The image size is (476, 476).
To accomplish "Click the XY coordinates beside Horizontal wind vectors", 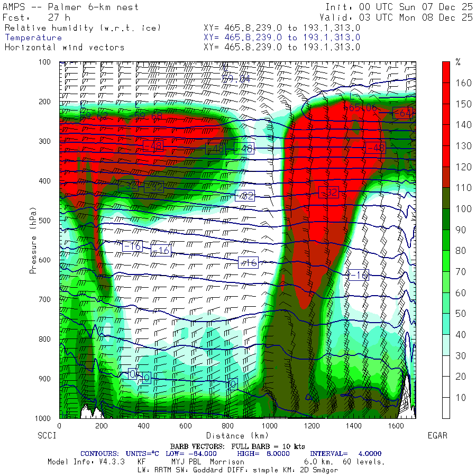I will point(282,47).
